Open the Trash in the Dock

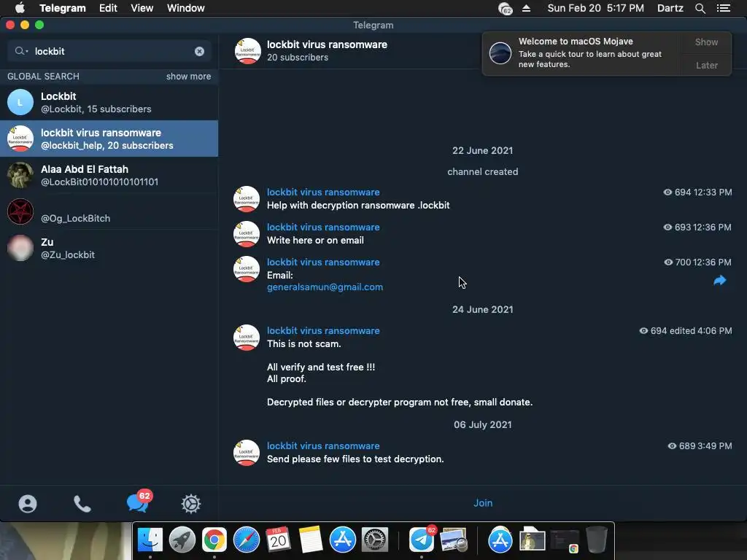tap(597, 540)
